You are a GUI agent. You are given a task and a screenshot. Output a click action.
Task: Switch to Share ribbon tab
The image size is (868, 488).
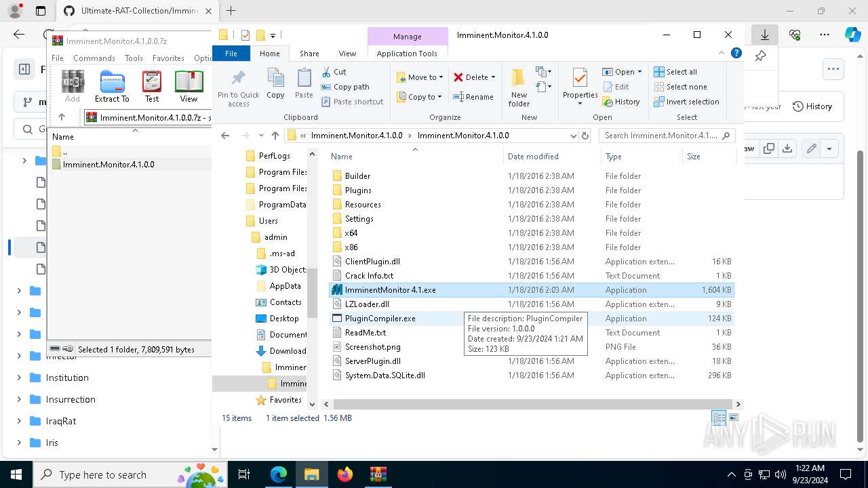click(309, 54)
